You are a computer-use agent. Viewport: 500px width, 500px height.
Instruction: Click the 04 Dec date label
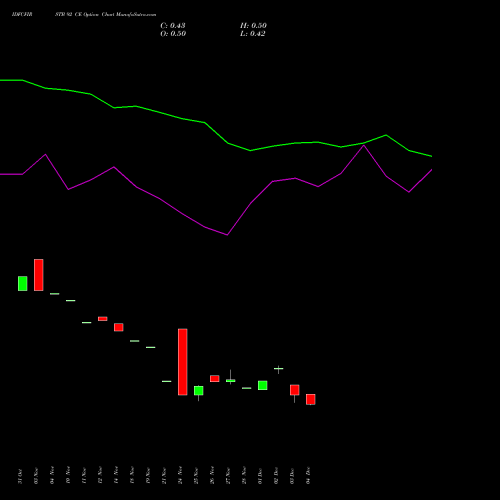pyautogui.click(x=308, y=476)
